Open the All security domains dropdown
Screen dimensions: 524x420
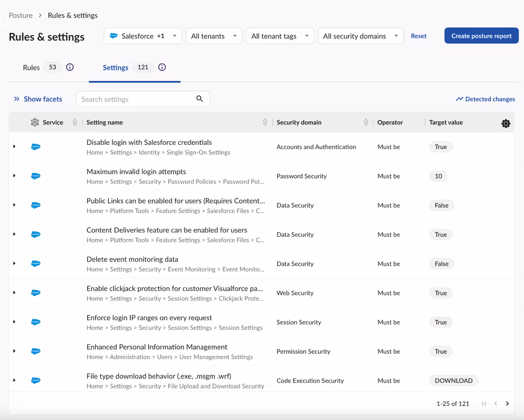(x=361, y=36)
